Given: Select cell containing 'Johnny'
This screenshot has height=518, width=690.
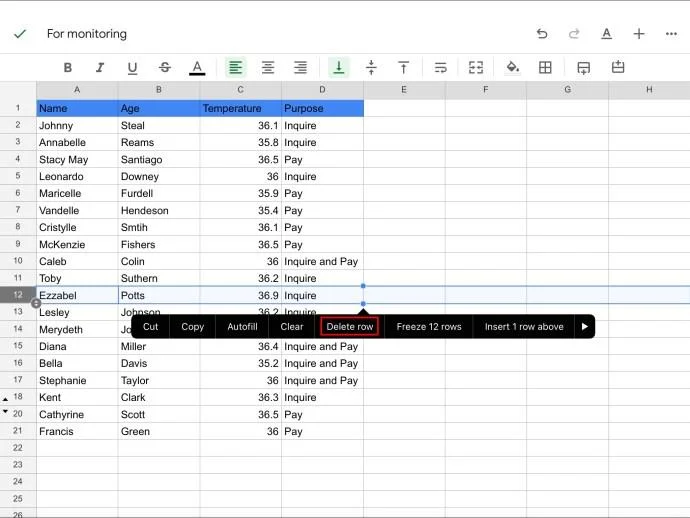Looking at the screenshot, I should tap(77, 125).
